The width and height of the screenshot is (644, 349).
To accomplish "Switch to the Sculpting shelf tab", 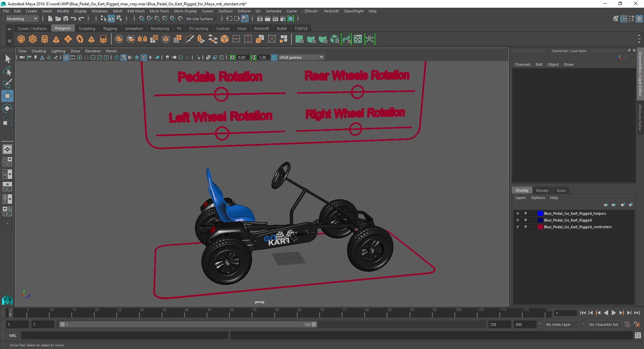I will pos(87,29).
